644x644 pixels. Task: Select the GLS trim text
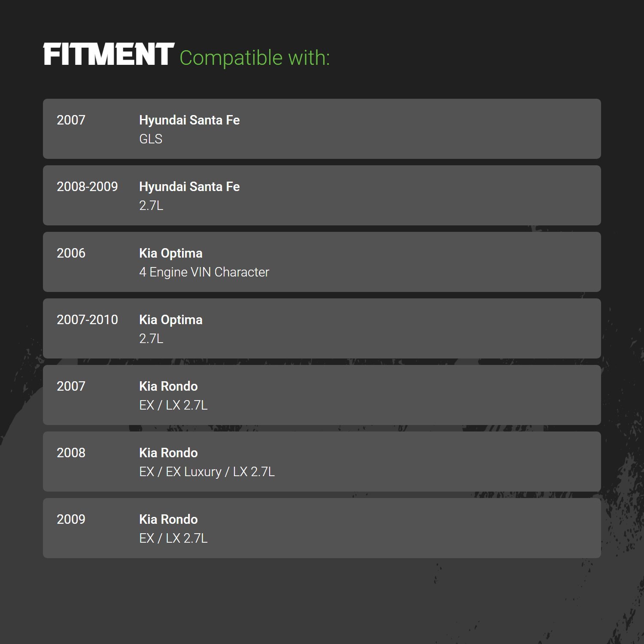(x=151, y=139)
